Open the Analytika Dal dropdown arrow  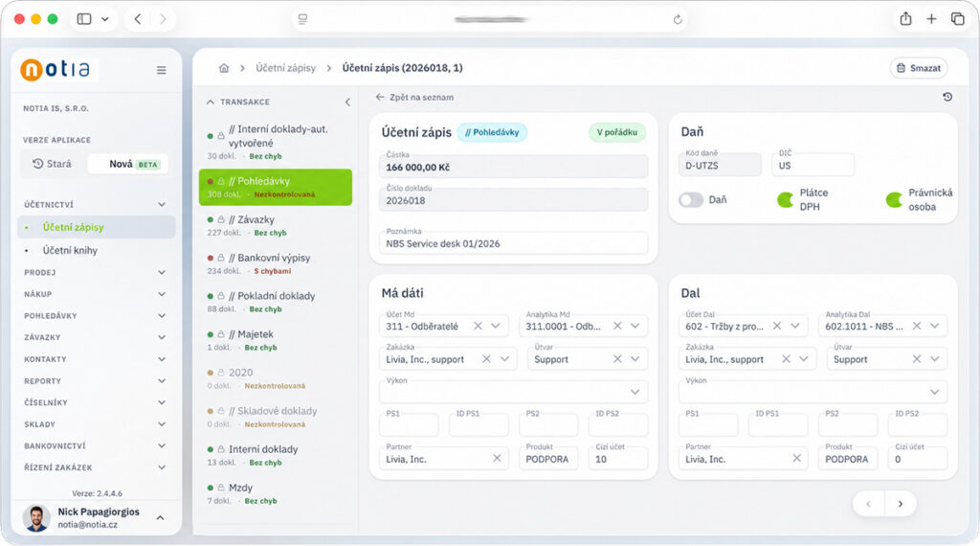coord(934,326)
